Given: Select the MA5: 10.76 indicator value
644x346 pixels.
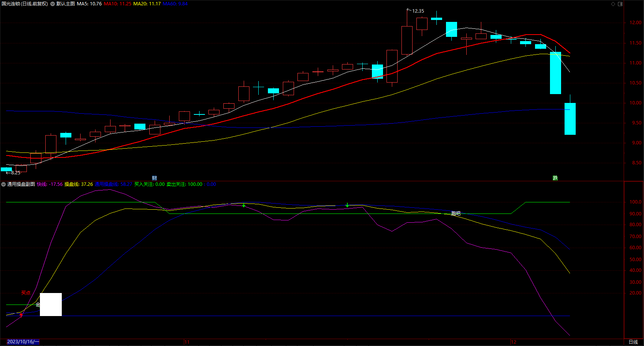Looking at the screenshot, I should [89, 4].
